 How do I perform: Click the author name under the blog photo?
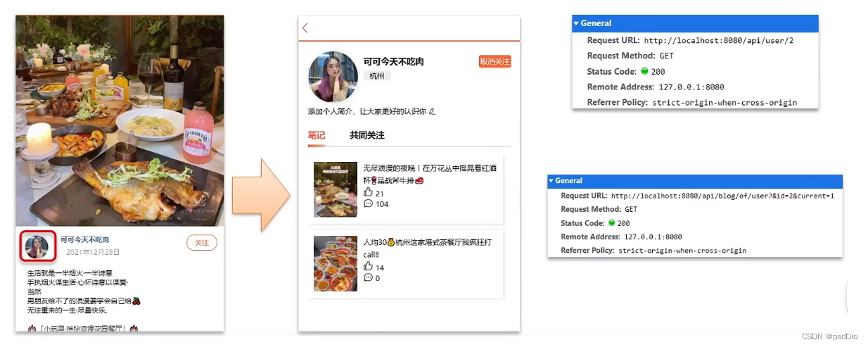[x=84, y=240]
